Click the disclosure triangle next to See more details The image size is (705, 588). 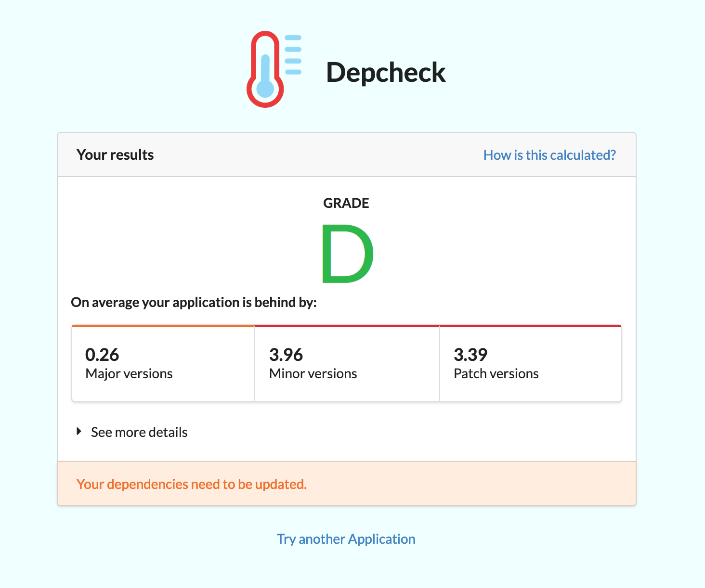pos(79,431)
